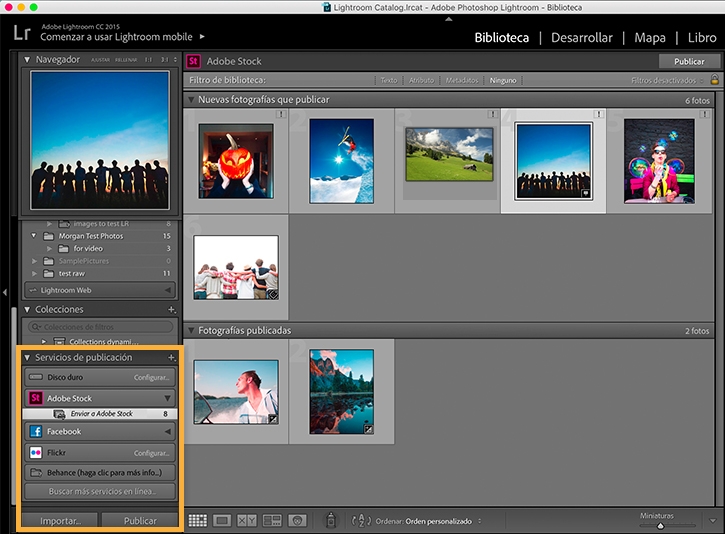Open the Compare view XY icon
The image size is (725, 534).
coord(247,521)
